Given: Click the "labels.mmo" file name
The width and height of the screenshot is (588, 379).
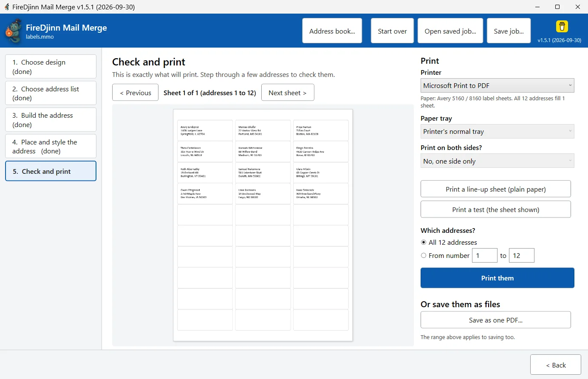Looking at the screenshot, I should 40,37.
